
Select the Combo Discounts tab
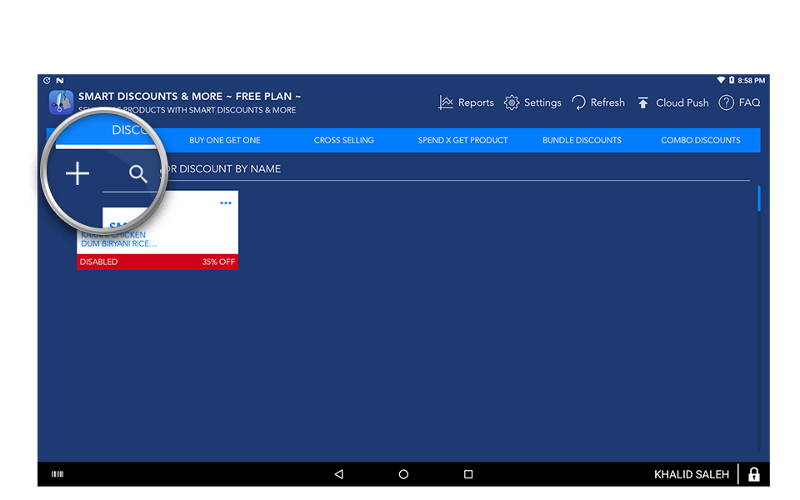pos(701,140)
